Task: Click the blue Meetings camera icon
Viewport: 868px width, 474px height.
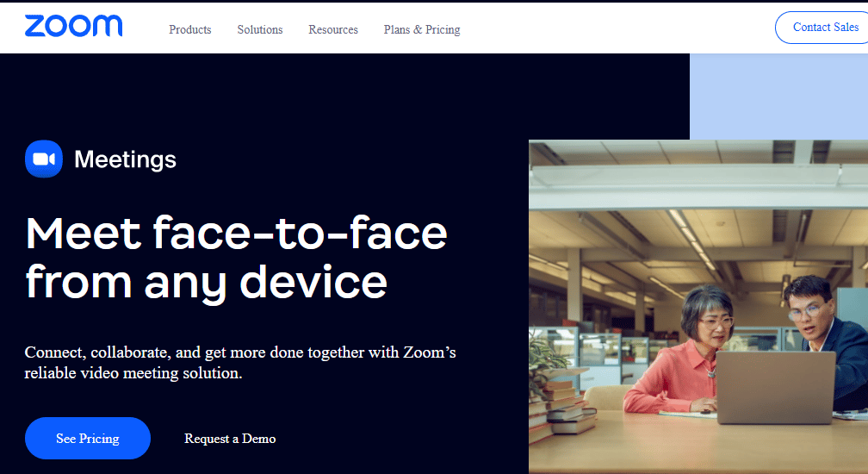Action: (44, 159)
